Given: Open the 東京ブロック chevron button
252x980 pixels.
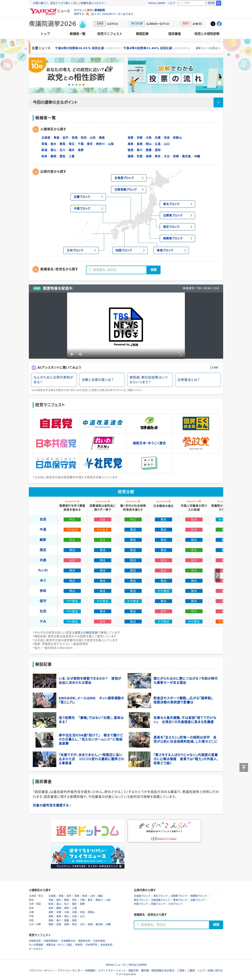Looking at the screenshot, I should [x=177, y=227].
